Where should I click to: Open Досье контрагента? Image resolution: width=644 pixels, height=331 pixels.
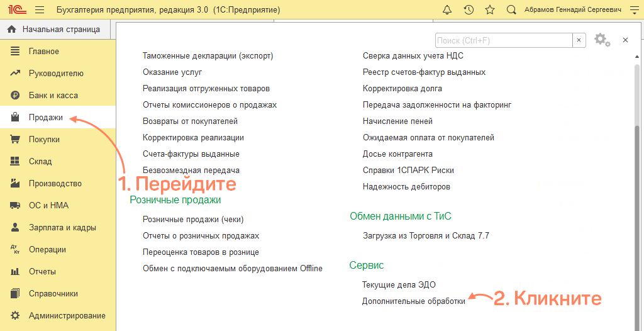[x=397, y=154]
